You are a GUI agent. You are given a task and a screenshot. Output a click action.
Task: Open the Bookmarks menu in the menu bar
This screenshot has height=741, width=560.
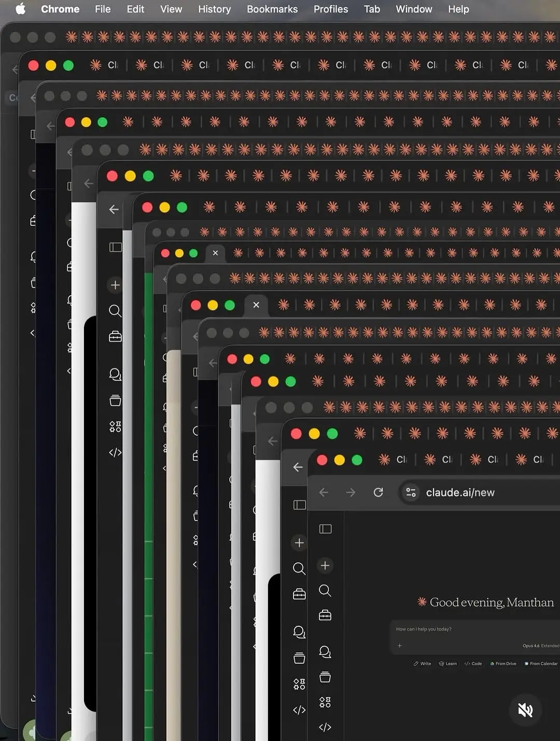pos(272,9)
